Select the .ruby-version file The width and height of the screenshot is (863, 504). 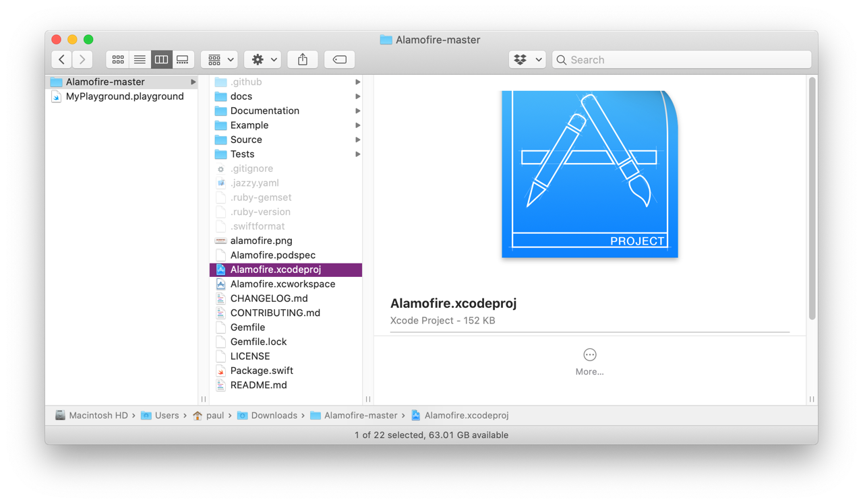click(286, 212)
